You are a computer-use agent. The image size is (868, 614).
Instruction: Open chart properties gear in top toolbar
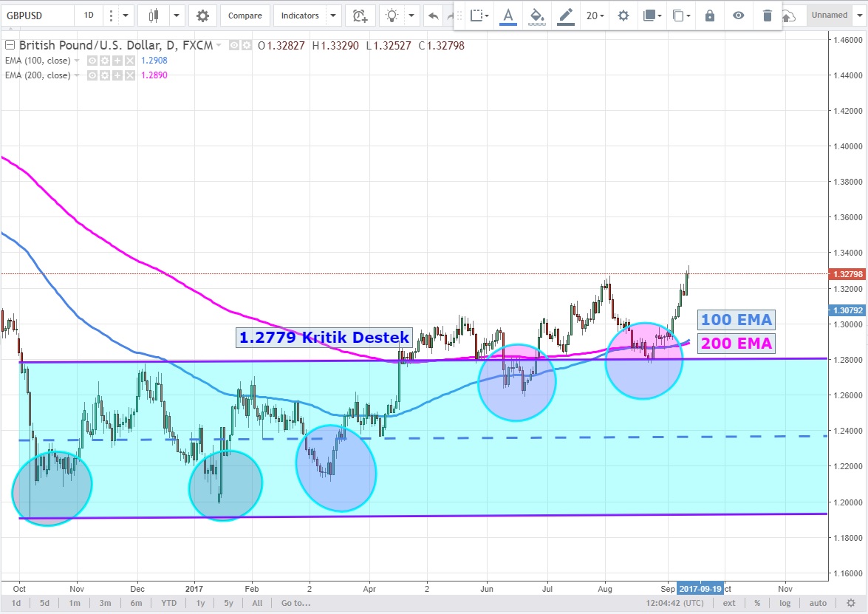202,16
